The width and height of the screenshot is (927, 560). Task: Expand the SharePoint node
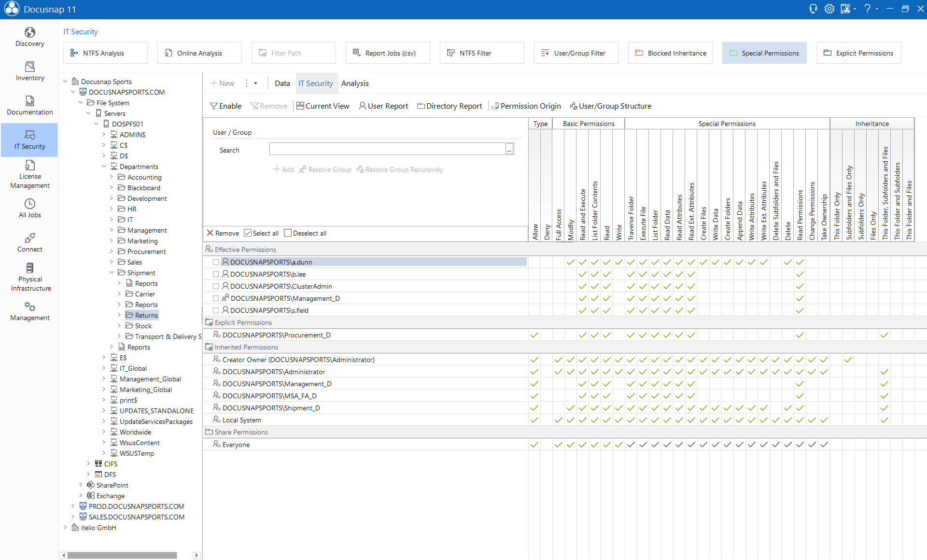coord(81,485)
